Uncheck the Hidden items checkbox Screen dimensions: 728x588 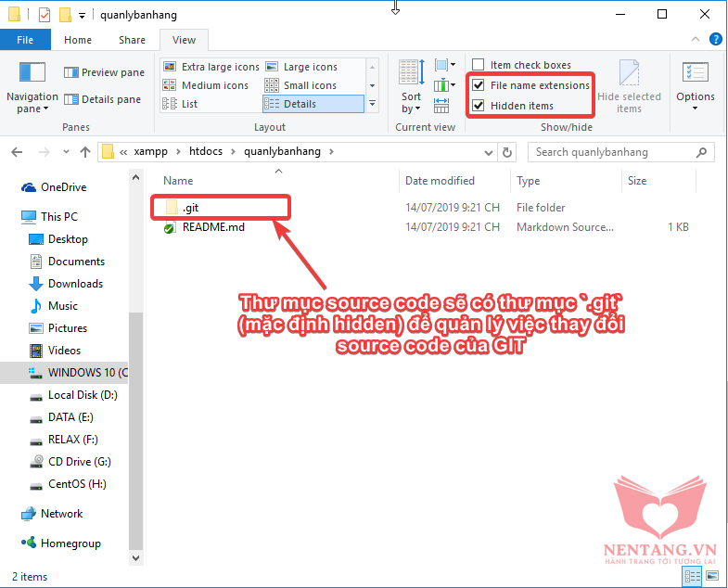(479, 106)
